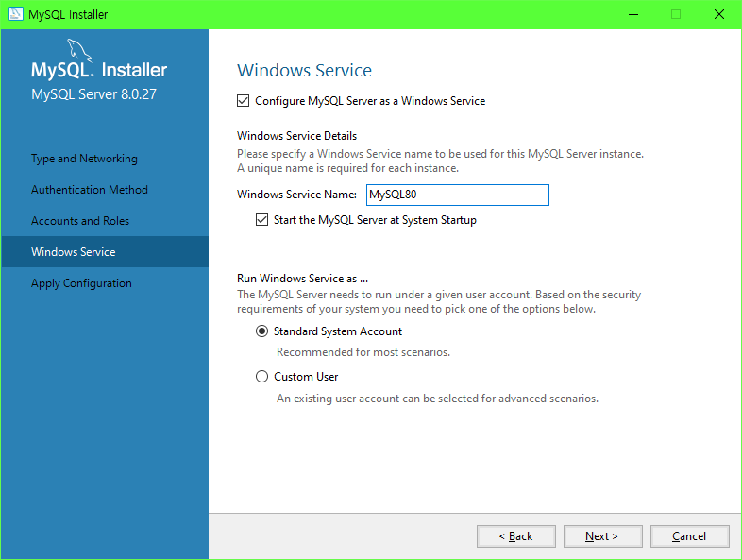Click 'An existing user account' description text
742x560 pixels.
[x=437, y=399]
